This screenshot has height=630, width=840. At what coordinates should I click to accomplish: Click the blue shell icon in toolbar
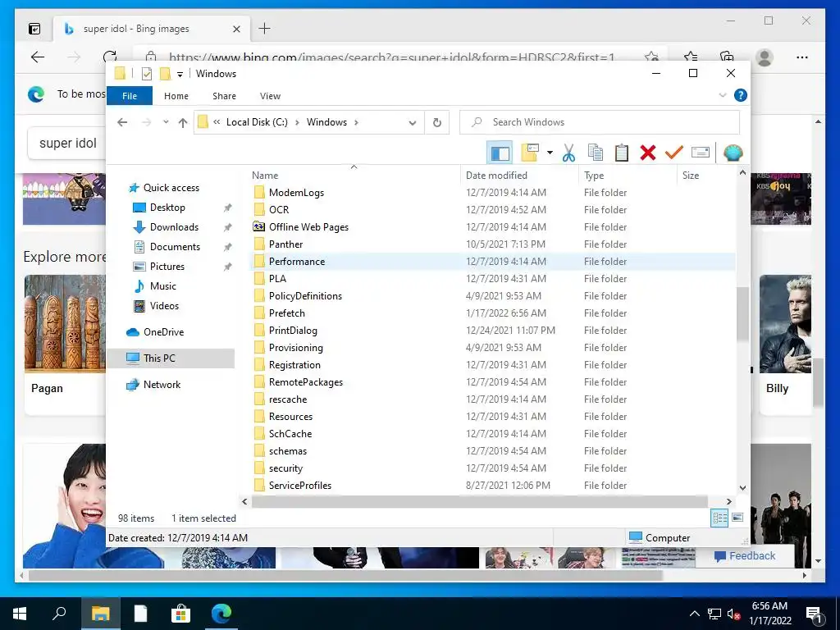[x=733, y=153]
